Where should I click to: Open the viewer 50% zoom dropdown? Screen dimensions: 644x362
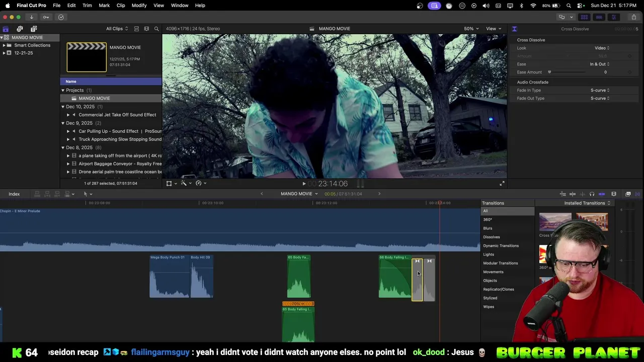[x=471, y=29]
